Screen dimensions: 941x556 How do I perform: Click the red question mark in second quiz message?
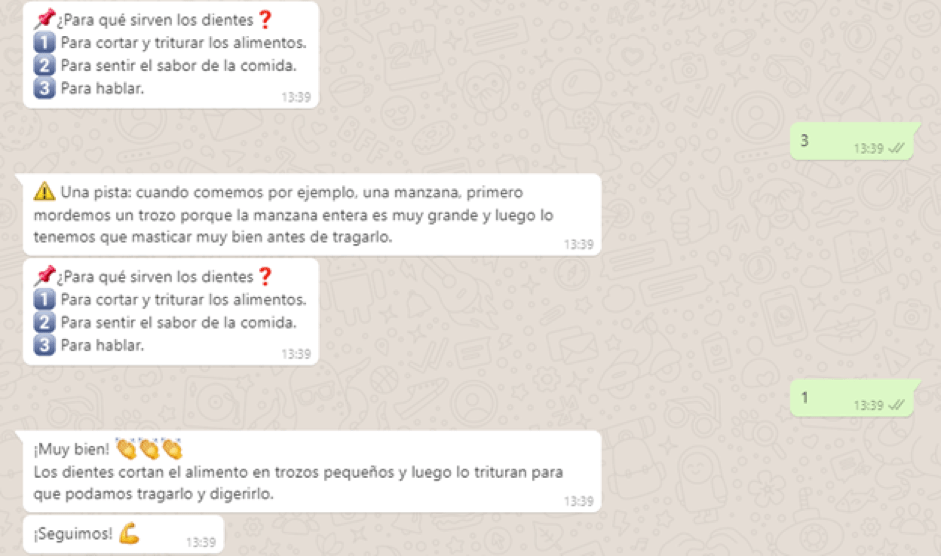(265, 277)
